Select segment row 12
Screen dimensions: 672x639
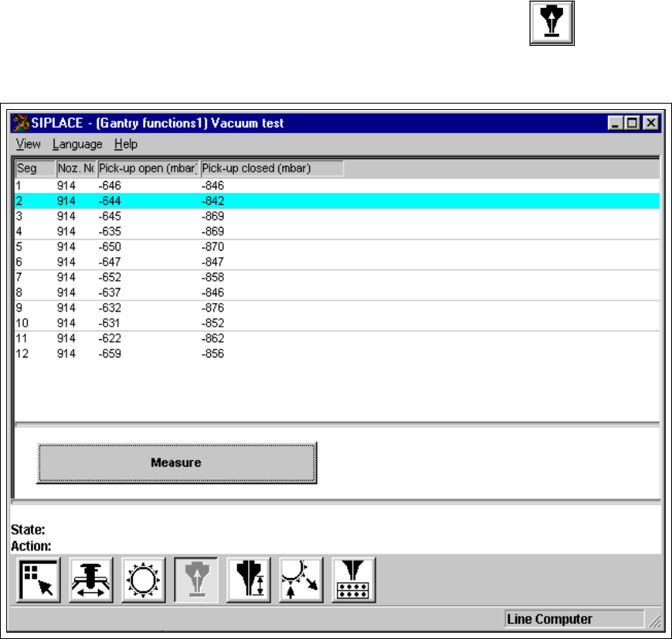pos(337,354)
